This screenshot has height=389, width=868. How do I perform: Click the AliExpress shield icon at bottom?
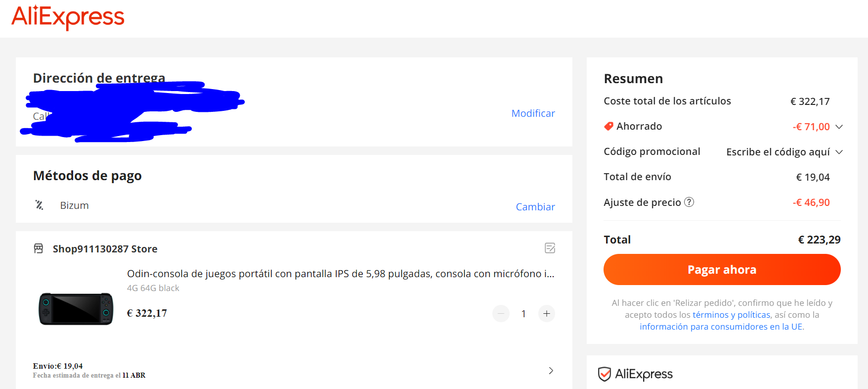click(x=604, y=374)
